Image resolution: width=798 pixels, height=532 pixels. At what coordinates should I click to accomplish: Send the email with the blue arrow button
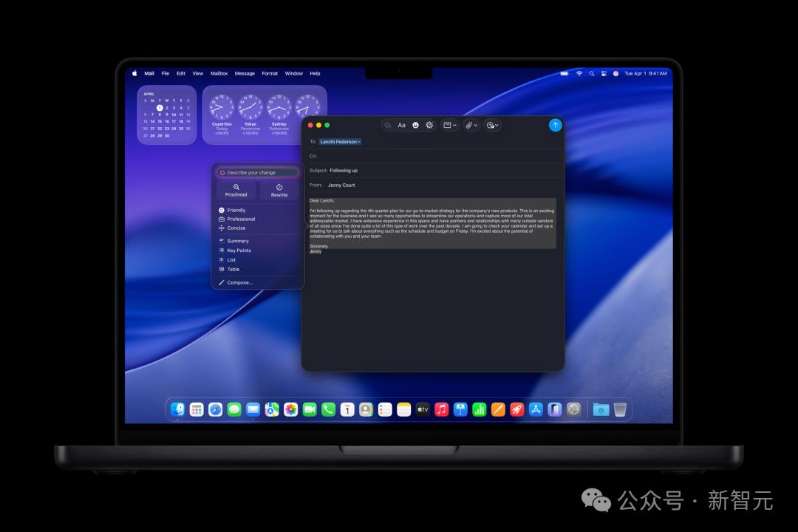555,125
